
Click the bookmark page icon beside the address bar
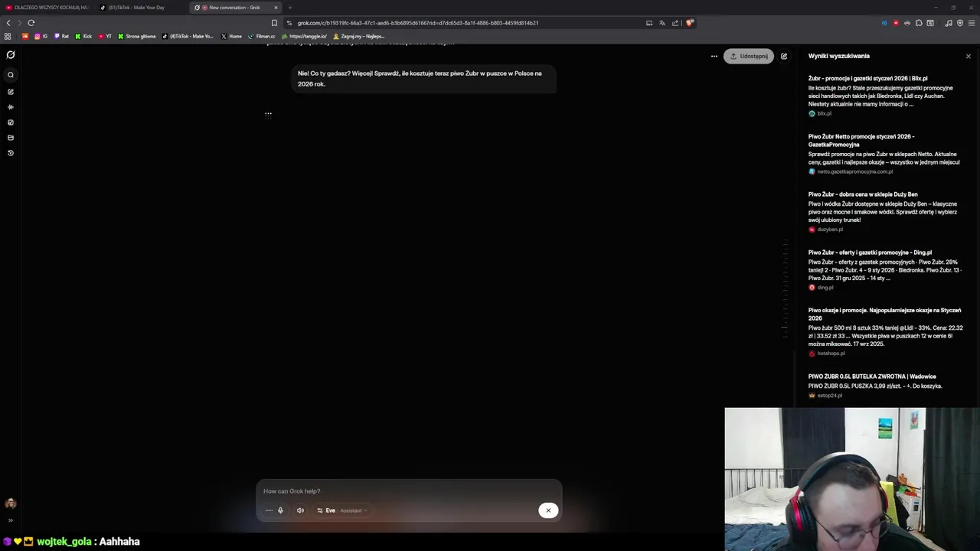pos(274,23)
